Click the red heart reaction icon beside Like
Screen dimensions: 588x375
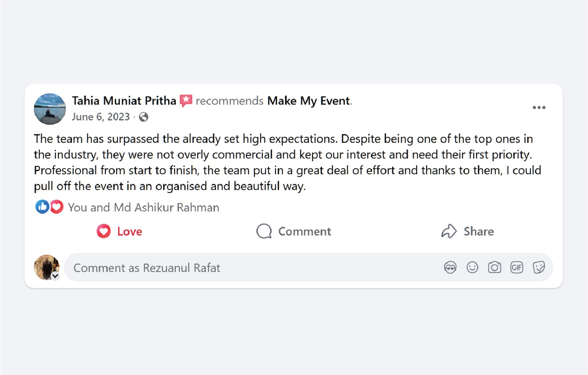point(57,207)
